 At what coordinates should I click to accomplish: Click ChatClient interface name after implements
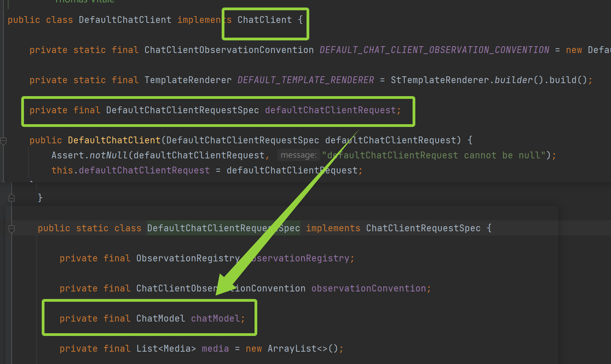264,20
